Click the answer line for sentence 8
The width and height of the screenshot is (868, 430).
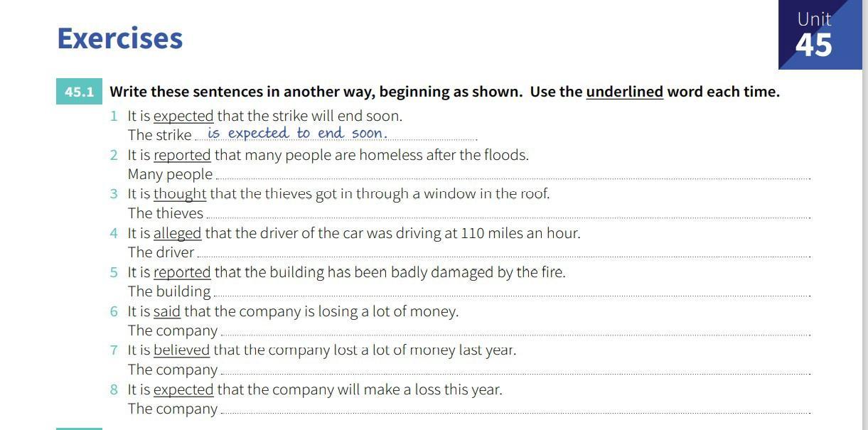click(x=515, y=409)
